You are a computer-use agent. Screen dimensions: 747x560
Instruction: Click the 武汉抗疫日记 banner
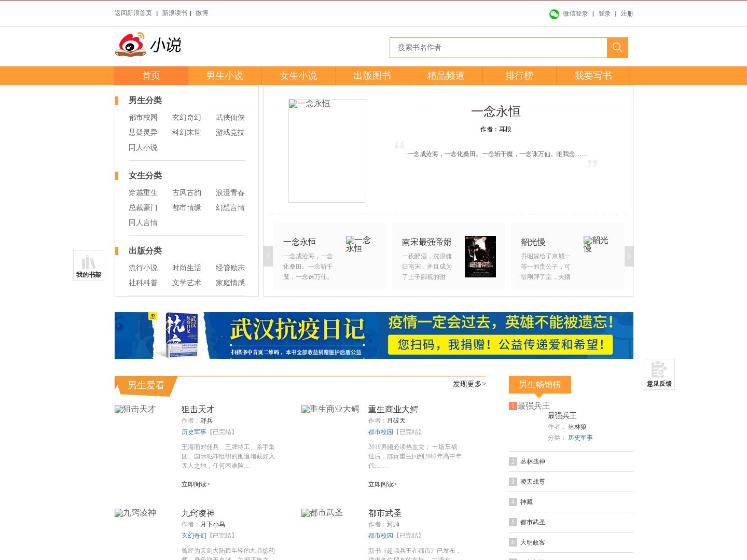click(374, 335)
